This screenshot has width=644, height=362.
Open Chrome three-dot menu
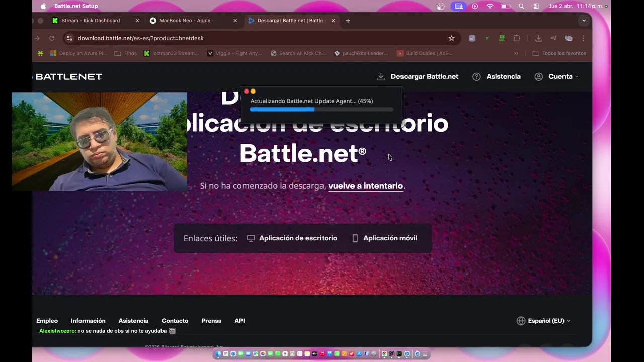click(583, 38)
